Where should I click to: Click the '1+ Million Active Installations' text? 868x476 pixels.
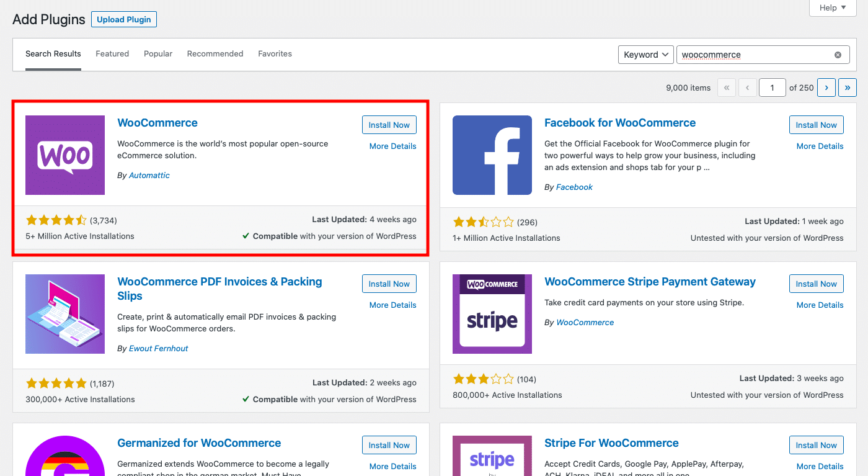point(507,238)
